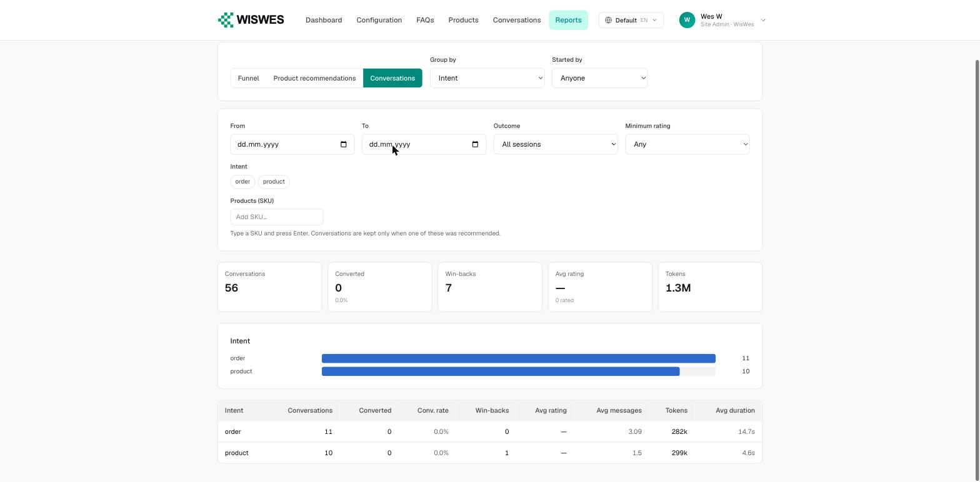This screenshot has width=980, height=482.
Task: Switch to the Funnel report tab
Action: click(248, 78)
